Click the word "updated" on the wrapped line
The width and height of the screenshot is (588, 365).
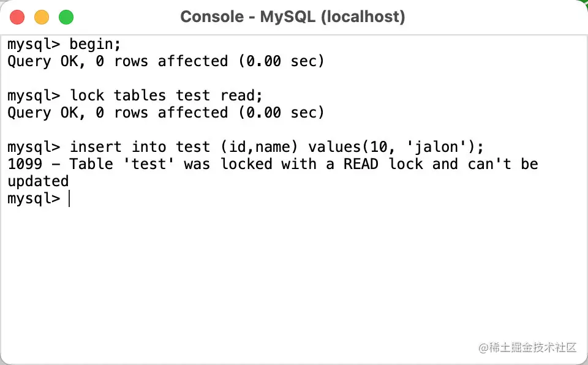(38, 181)
